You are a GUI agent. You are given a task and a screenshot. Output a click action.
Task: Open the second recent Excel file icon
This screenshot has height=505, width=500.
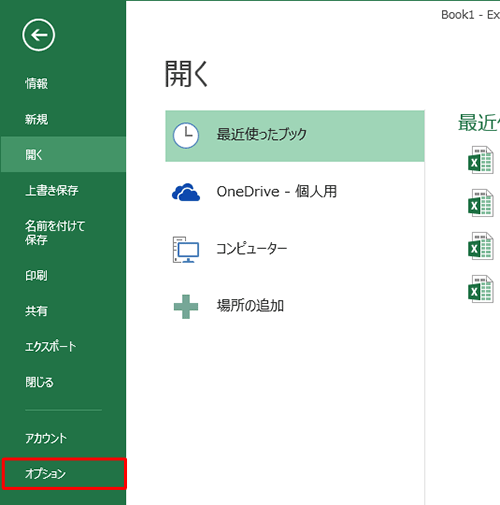[481, 203]
